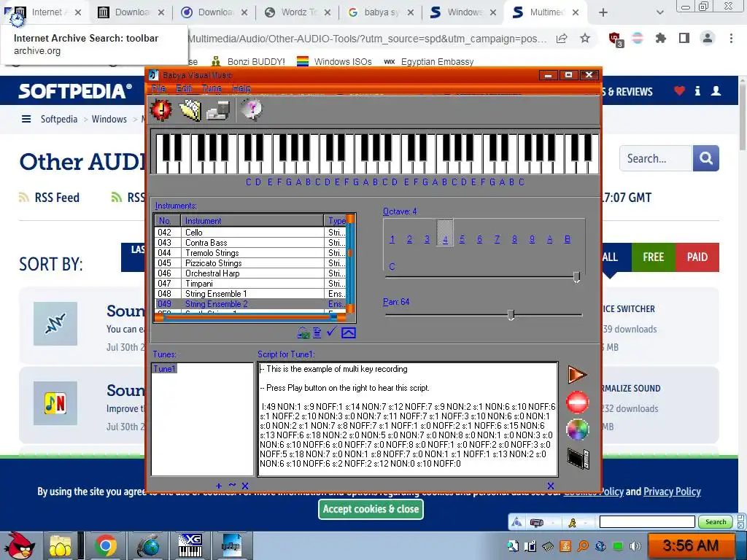Select octave 8
The image size is (747, 560).
(514, 239)
